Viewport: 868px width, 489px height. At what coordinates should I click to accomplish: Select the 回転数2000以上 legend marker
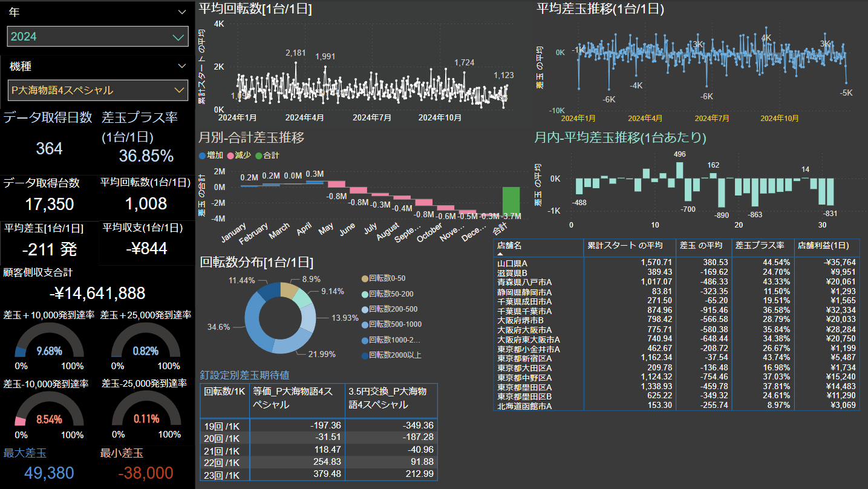[x=365, y=355]
